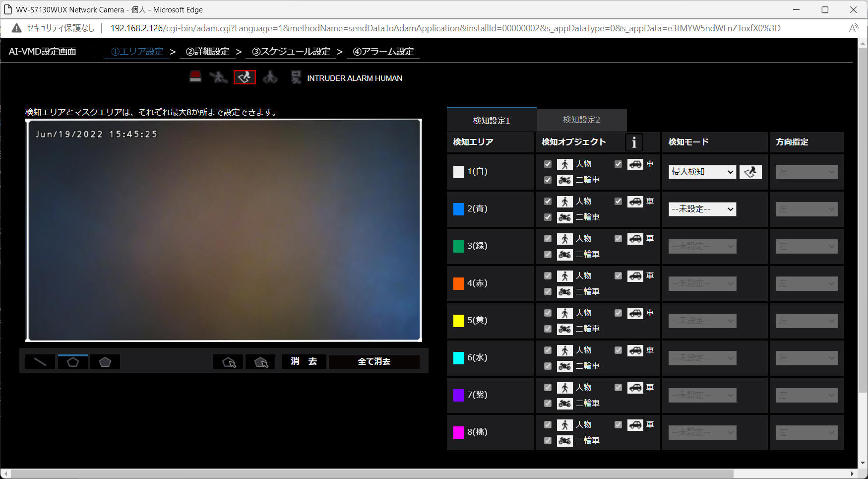868x479 pixels.
Task: Activate the select filled polygon tool
Action: (260, 362)
